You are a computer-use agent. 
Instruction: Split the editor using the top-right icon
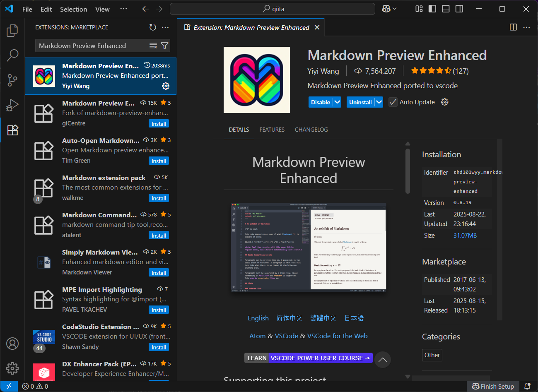(513, 27)
